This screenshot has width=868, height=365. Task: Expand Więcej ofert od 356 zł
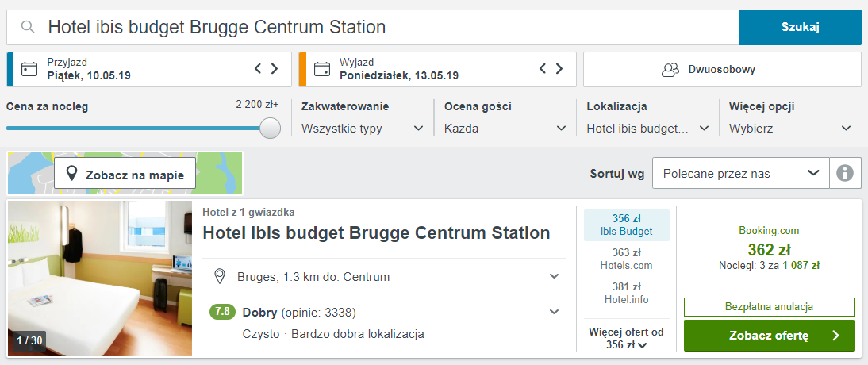627,338
